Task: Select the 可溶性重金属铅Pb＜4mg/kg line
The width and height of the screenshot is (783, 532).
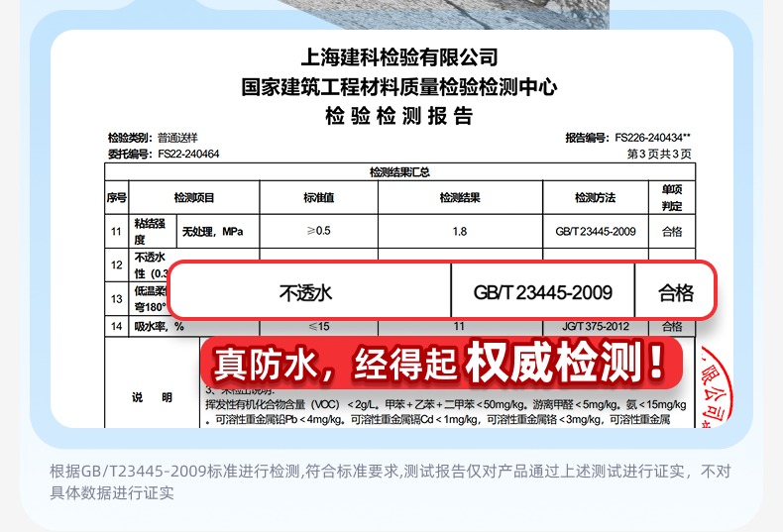Action: (438, 420)
